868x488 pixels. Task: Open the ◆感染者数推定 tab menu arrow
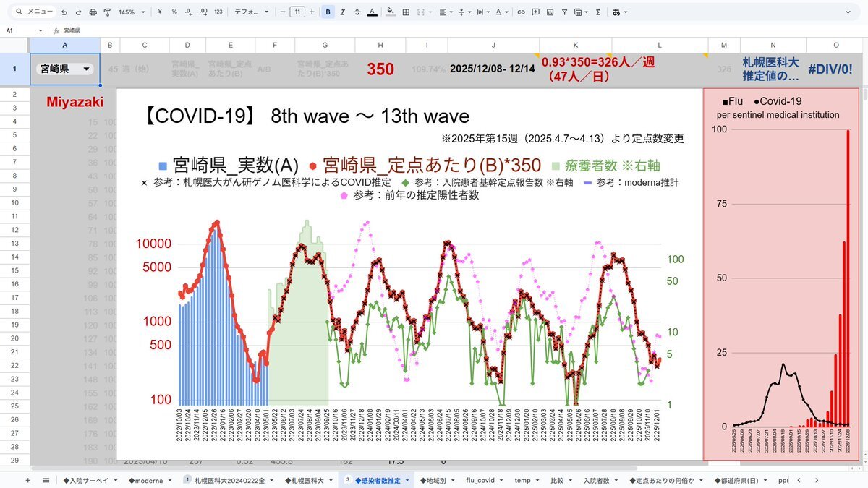[x=407, y=480]
